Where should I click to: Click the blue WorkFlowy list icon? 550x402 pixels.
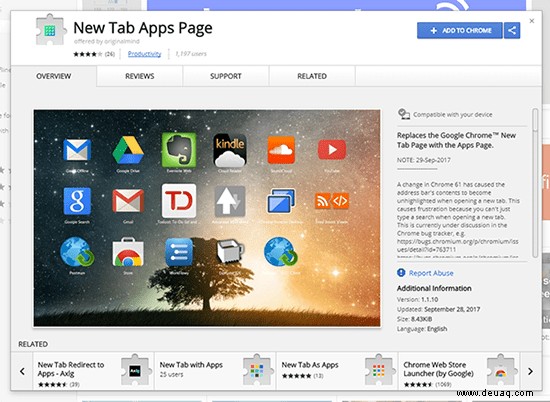point(179,252)
